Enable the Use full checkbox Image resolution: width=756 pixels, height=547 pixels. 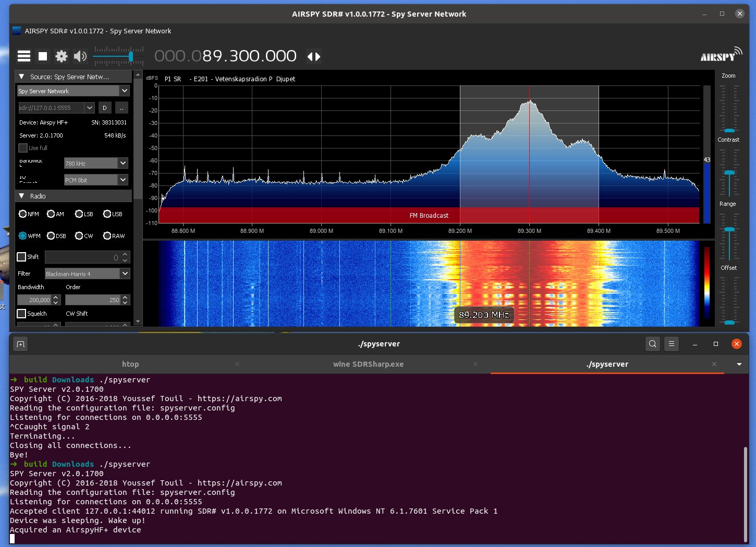(23, 148)
